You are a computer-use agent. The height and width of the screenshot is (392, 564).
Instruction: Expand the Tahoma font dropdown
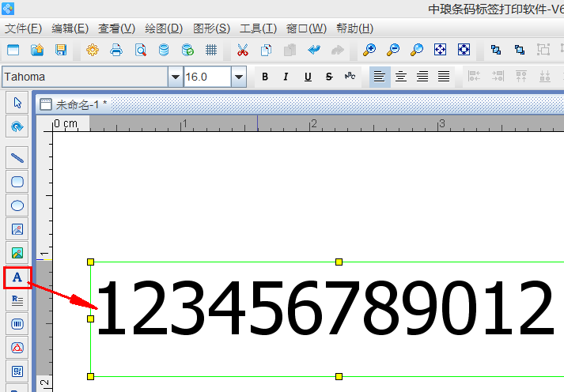[175, 77]
